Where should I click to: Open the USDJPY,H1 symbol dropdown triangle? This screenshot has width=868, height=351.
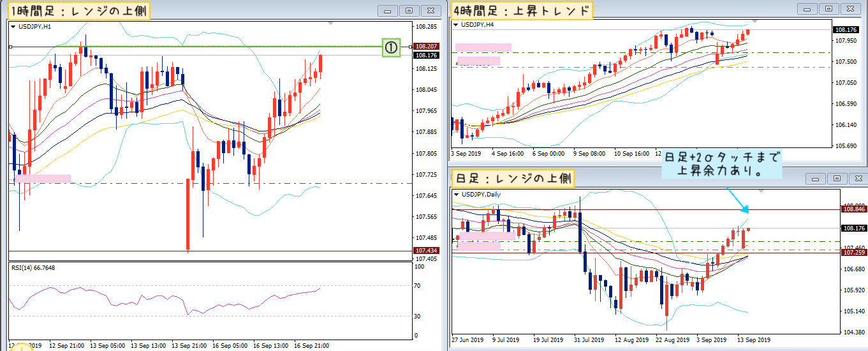(x=12, y=26)
